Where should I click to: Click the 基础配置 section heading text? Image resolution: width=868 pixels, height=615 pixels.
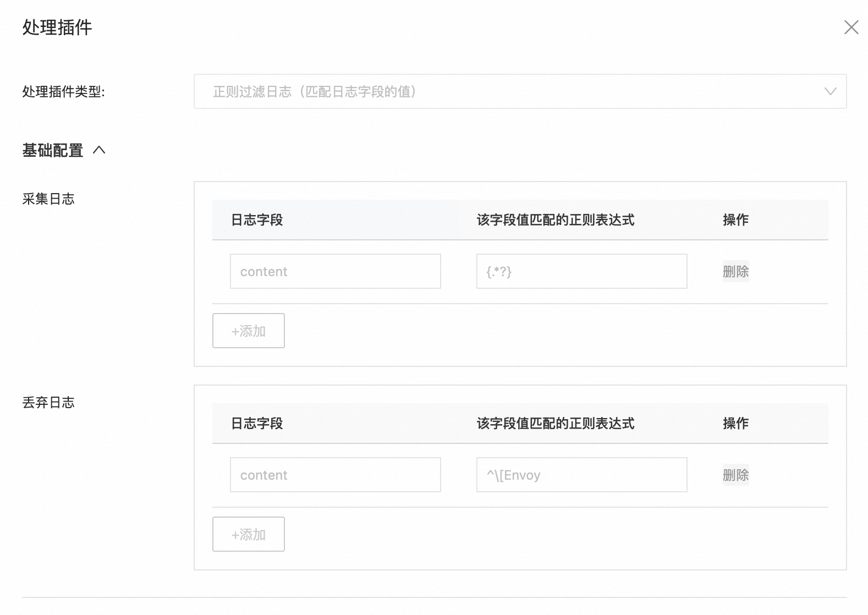coord(53,150)
